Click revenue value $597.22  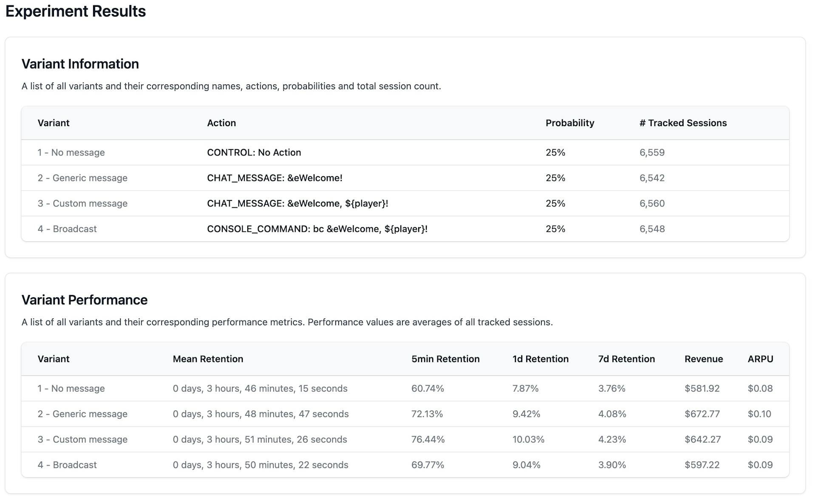coord(702,465)
